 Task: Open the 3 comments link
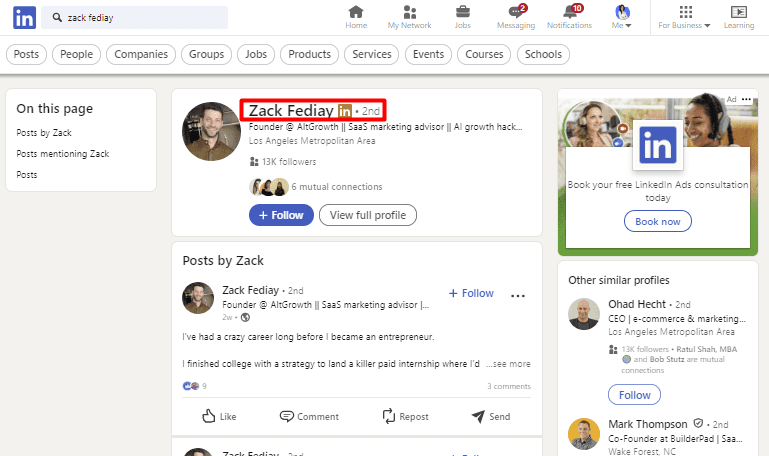[x=509, y=386]
